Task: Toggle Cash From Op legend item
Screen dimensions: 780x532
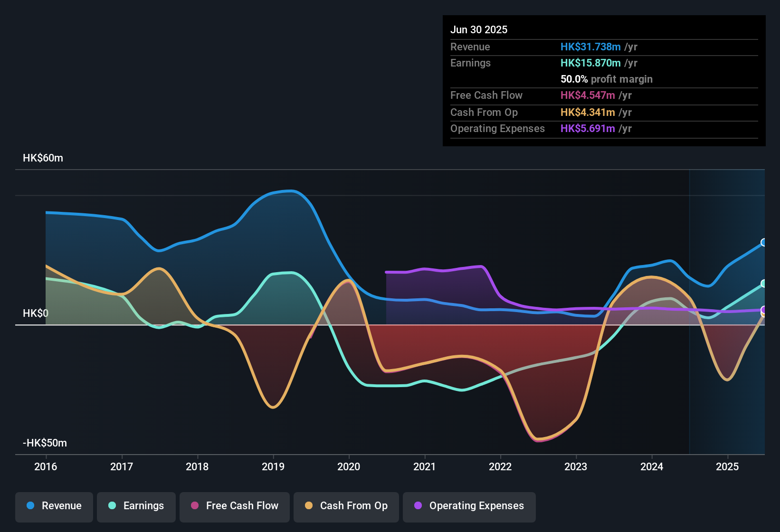Action: (346, 506)
